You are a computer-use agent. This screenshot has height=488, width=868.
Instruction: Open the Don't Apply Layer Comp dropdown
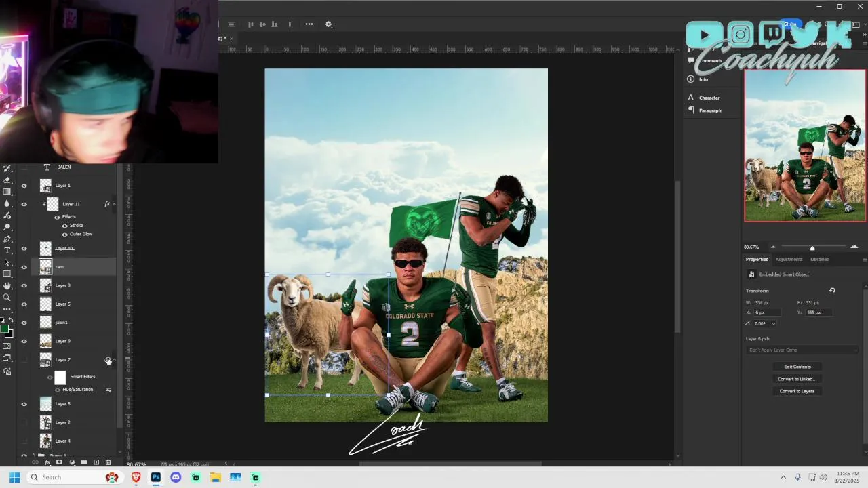(802, 350)
